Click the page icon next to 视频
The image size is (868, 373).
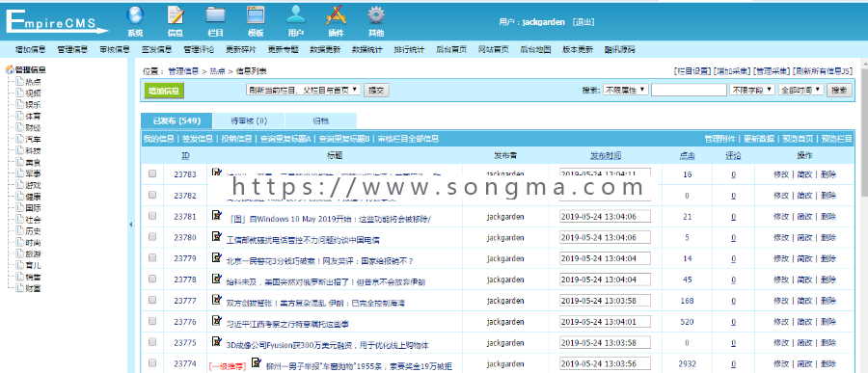(x=20, y=93)
